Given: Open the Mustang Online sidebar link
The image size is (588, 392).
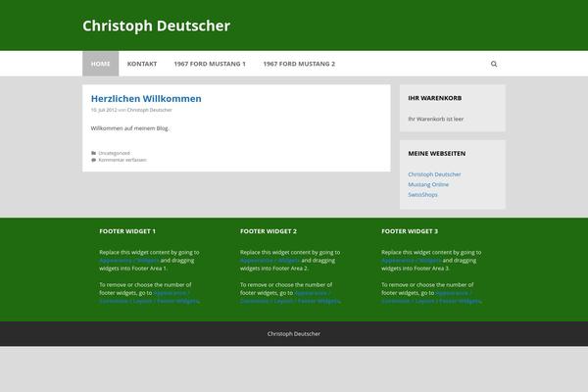Looking at the screenshot, I should (428, 184).
